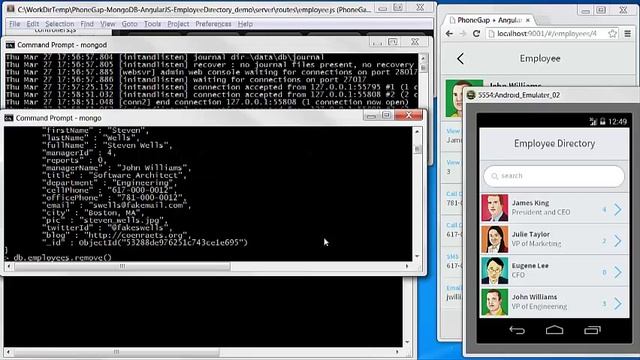Close the PhoneGap AngularJS browser tab
The height and width of the screenshot is (360, 640).
point(528,20)
